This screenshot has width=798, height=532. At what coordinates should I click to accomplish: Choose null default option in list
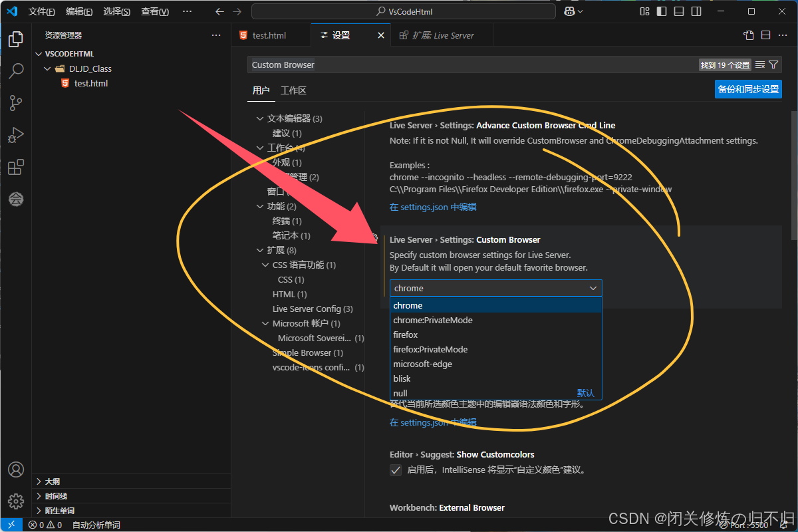[x=495, y=393]
